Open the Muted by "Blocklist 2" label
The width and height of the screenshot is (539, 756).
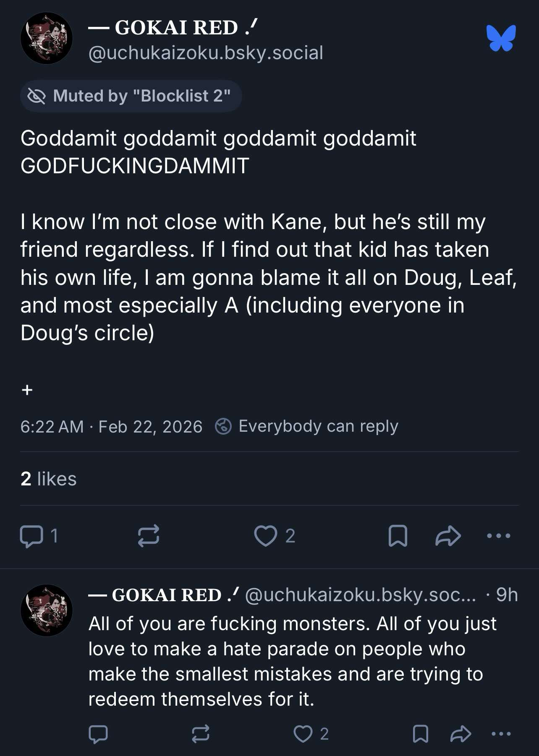pyautogui.click(x=131, y=96)
